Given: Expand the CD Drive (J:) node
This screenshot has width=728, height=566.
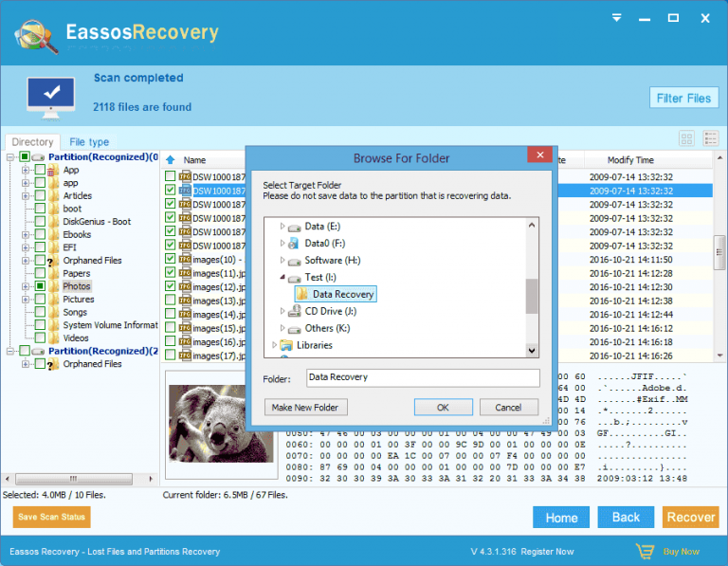Looking at the screenshot, I should [x=282, y=311].
